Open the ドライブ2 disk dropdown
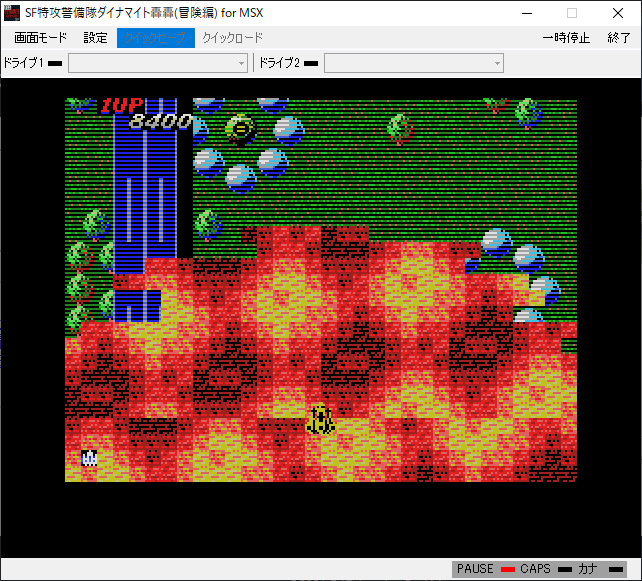Image resolution: width=642 pixels, height=581 pixels. pyautogui.click(x=414, y=63)
